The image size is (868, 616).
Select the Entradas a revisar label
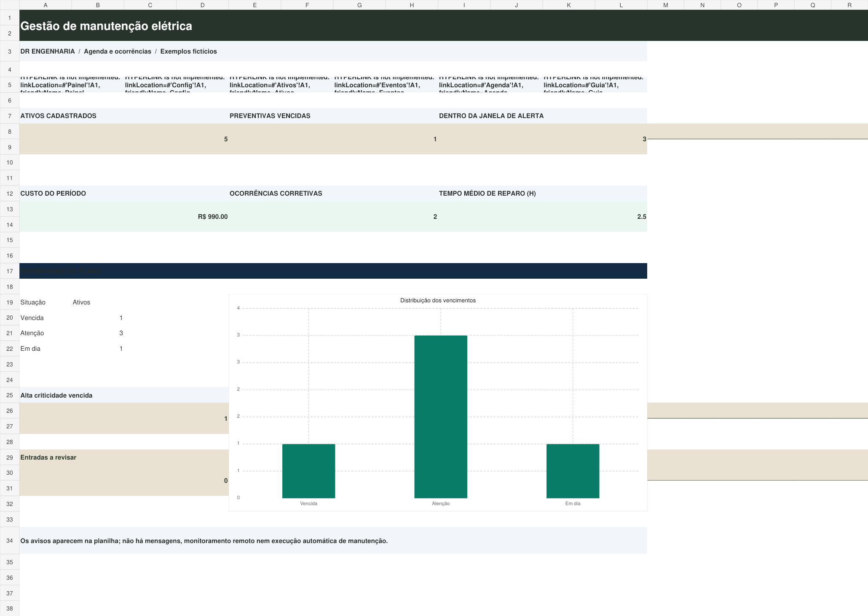48,457
